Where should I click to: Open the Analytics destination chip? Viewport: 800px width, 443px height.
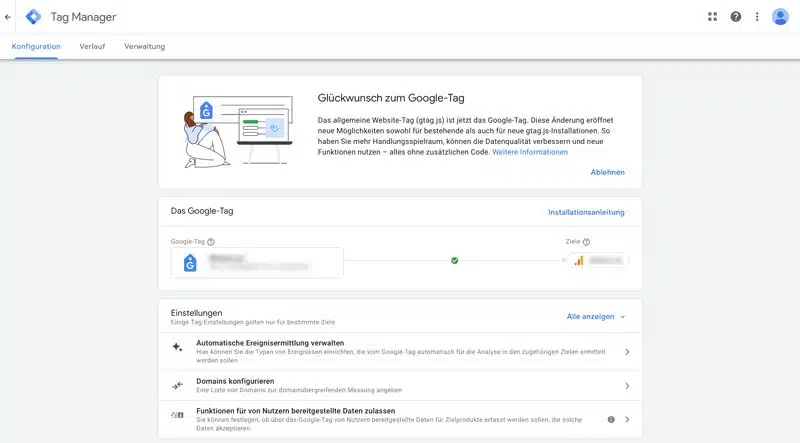[598, 261]
